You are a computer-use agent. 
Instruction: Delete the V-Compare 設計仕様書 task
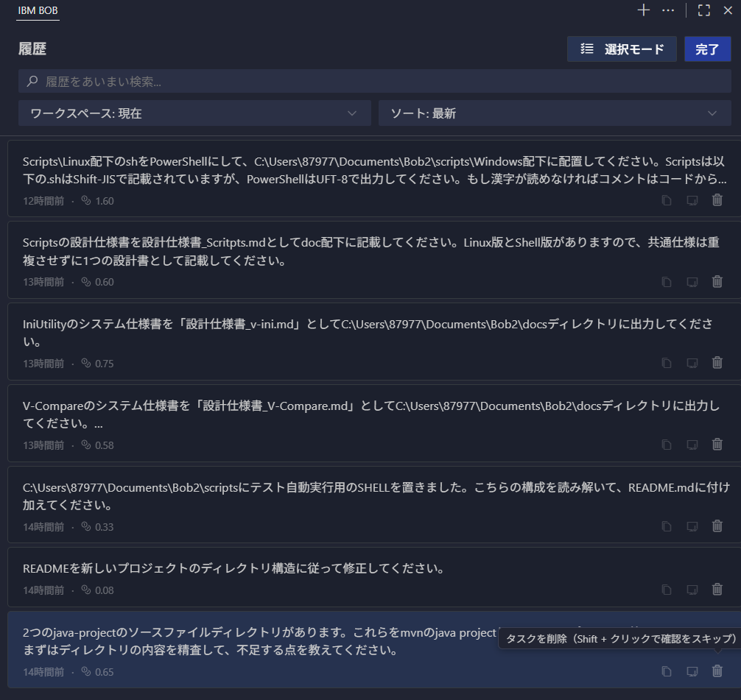click(x=717, y=444)
